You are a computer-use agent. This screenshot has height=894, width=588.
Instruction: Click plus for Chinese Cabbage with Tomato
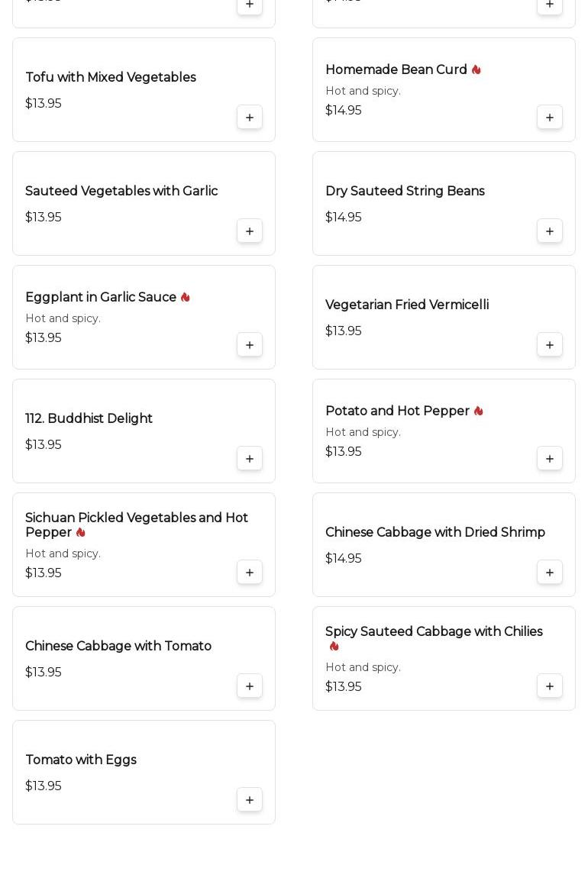(250, 686)
